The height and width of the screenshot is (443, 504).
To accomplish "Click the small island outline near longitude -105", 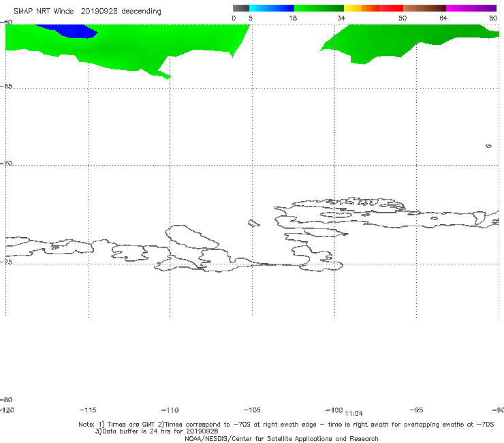I will tap(253, 223).
